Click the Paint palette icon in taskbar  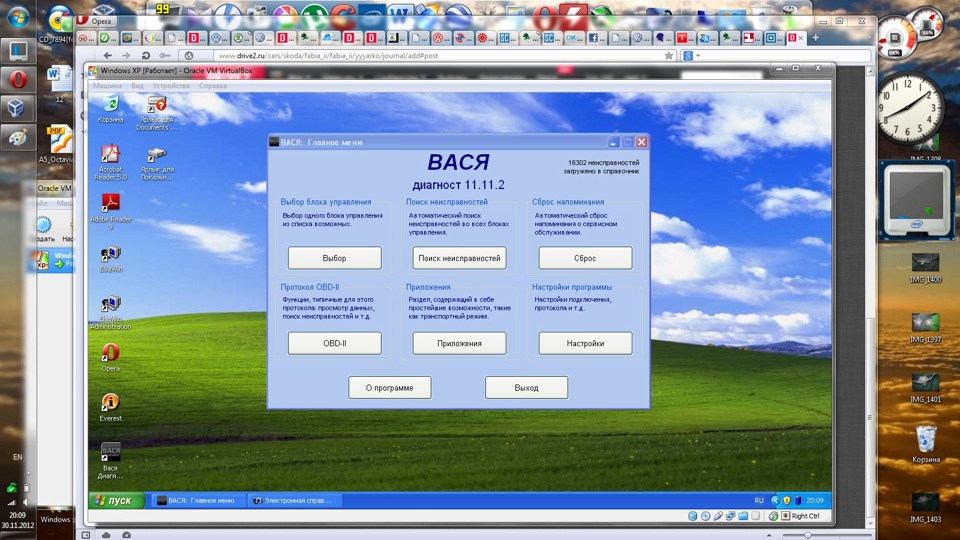click(18, 138)
